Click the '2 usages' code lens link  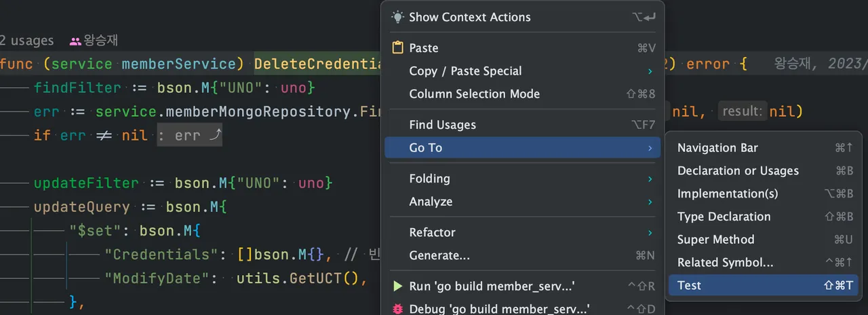[27, 41]
